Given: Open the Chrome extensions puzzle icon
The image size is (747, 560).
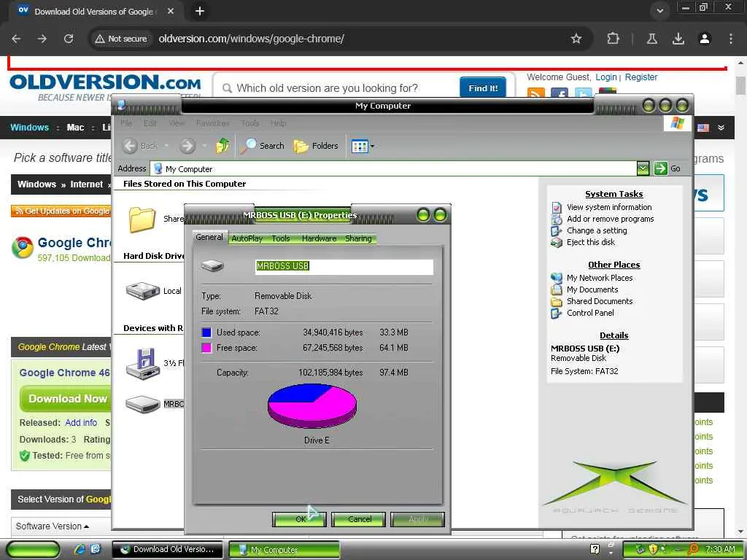Looking at the screenshot, I should [613, 39].
